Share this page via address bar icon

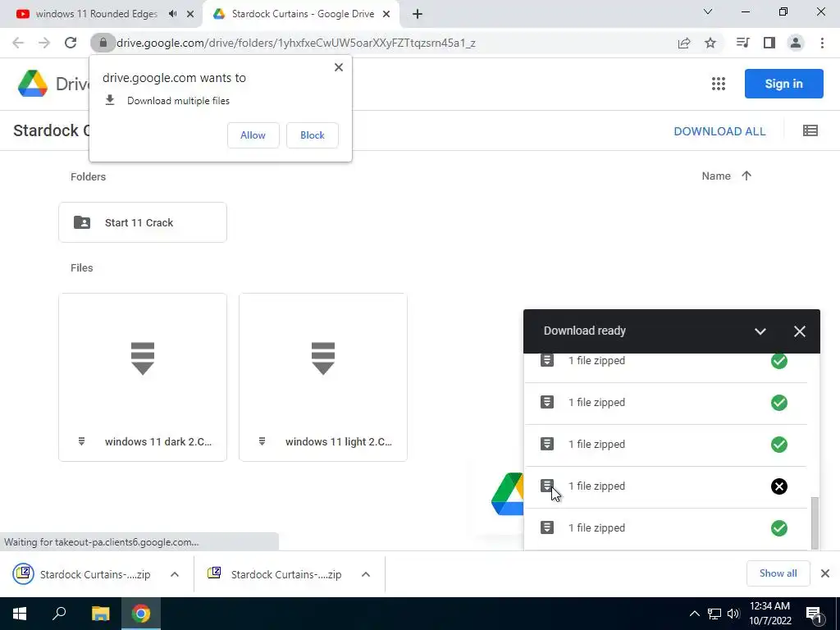pyautogui.click(x=684, y=43)
